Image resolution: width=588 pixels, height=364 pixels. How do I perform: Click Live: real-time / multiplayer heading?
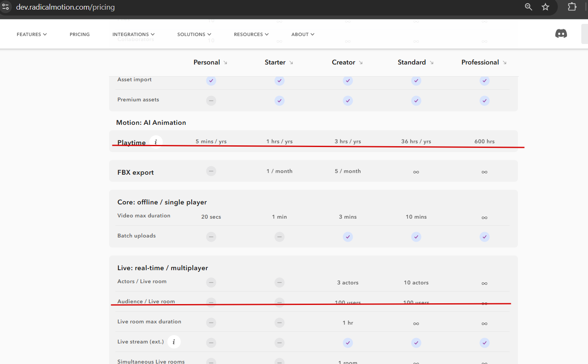(x=163, y=268)
